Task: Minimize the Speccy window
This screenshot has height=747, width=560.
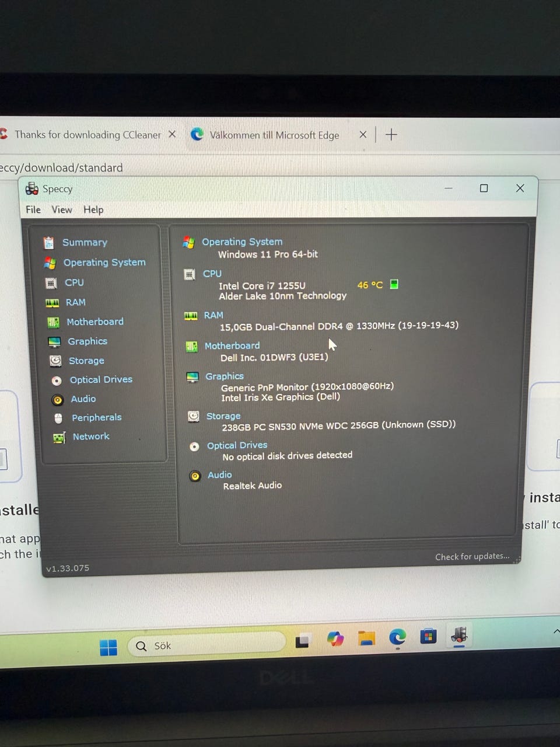Action: pos(449,188)
